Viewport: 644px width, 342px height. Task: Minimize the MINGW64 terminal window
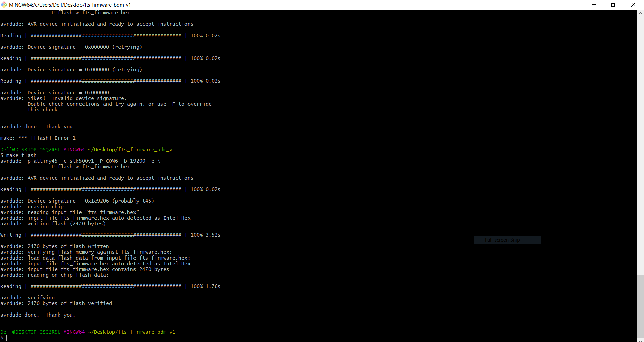point(594,5)
